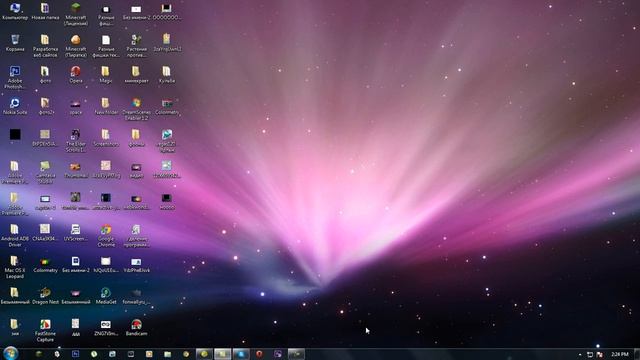
Task: Launch the MediaGet shortcut
Action: pyautogui.click(x=106, y=296)
